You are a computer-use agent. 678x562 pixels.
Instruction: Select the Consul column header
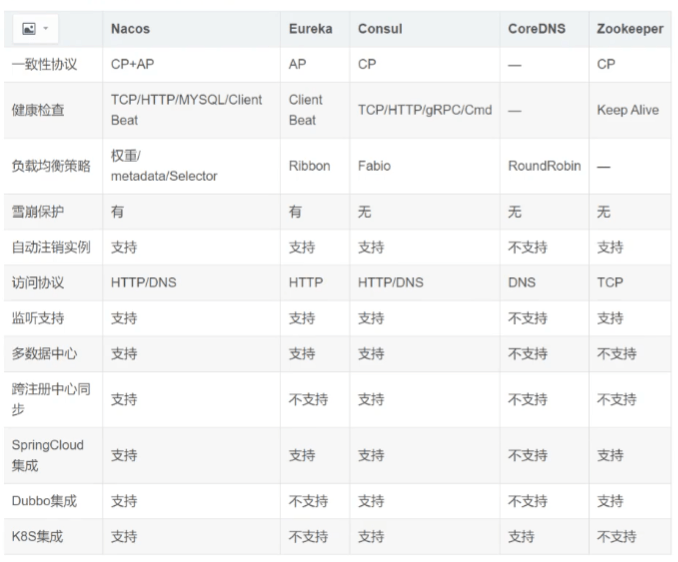380,29
